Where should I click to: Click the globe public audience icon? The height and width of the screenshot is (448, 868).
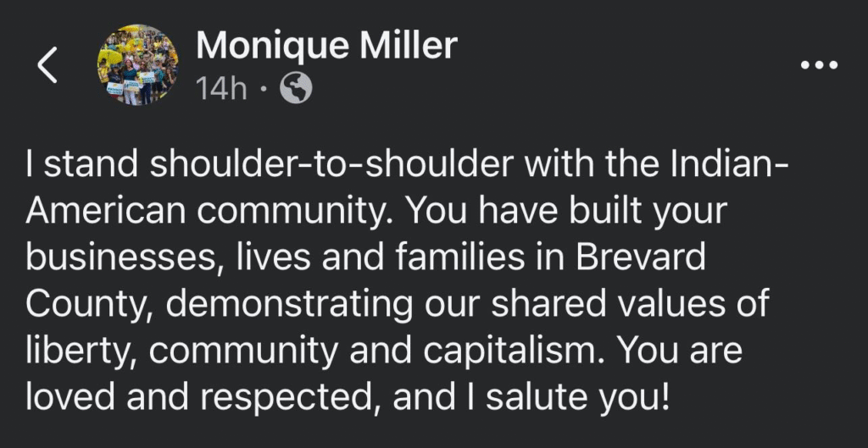[296, 88]
